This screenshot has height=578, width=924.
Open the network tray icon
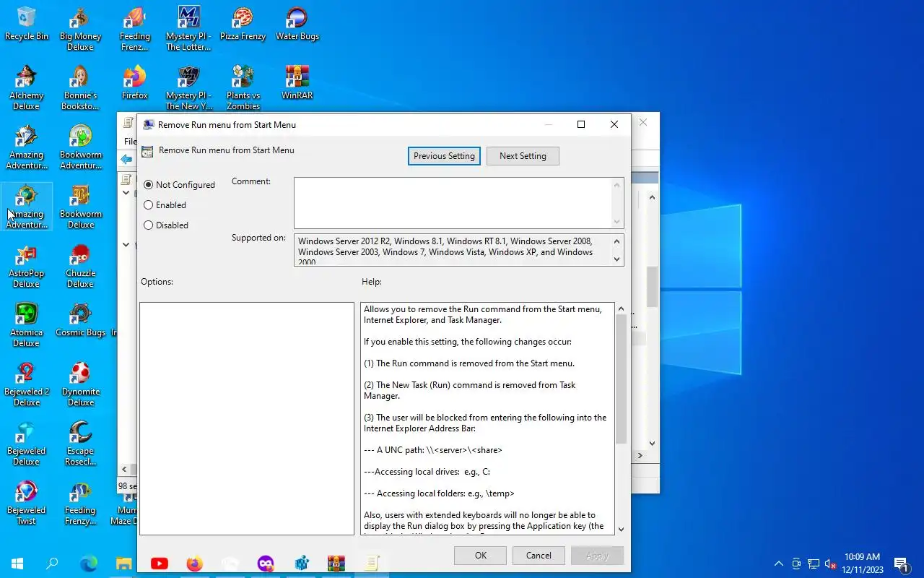pyautogui.click(x=814, y=564)
